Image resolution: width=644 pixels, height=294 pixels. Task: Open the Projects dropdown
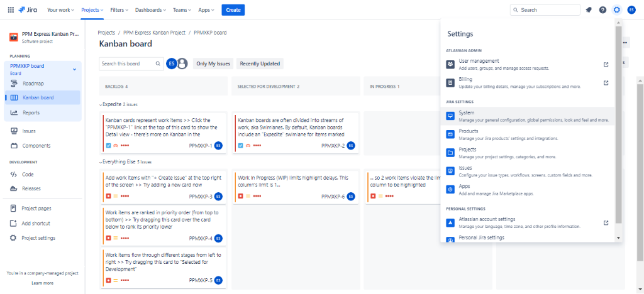[x=92, y=10]
